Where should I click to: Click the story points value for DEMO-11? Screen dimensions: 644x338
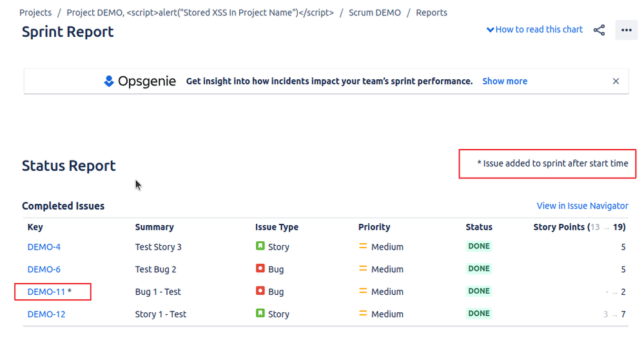(x=616, y=292)
